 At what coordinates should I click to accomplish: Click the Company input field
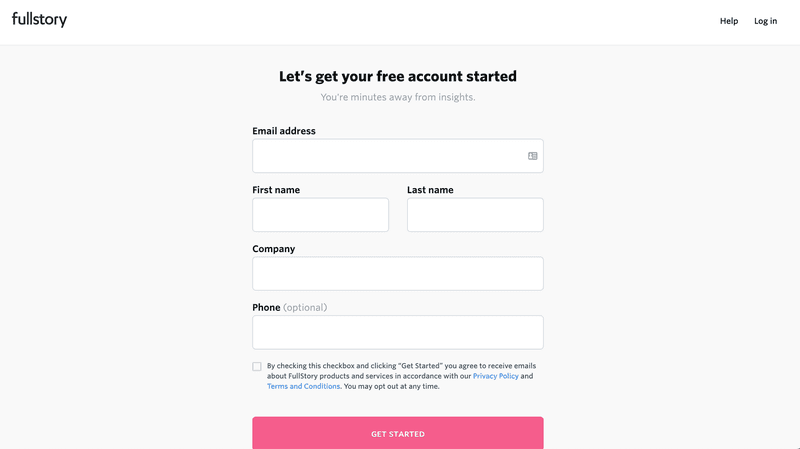tap(398, 274)
